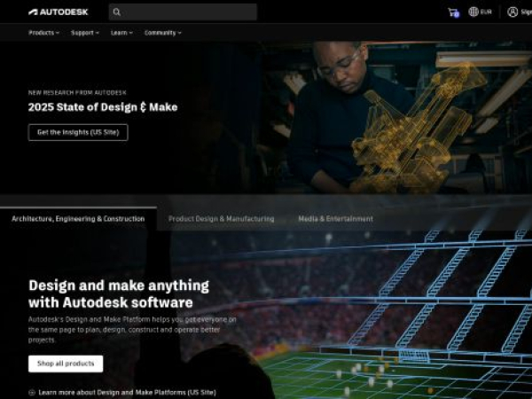Click Get the insights (US Site) button

pos(78,132)
